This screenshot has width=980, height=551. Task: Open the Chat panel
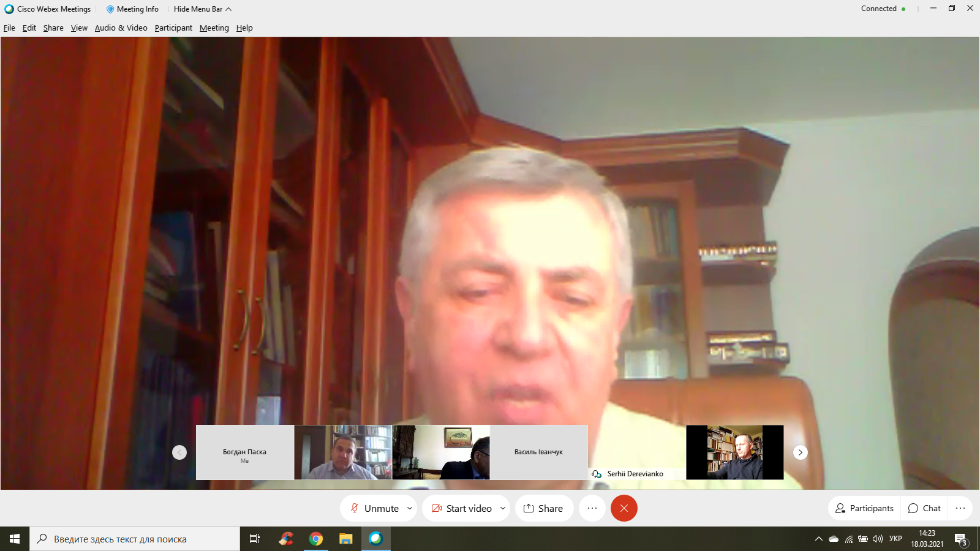tap(924, 508)
